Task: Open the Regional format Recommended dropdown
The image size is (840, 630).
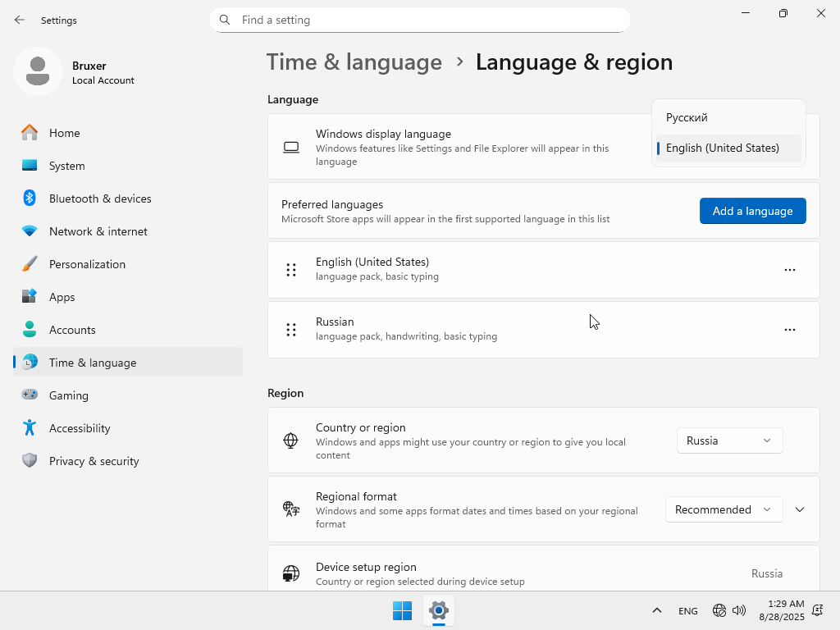Action: pyautogui.click(x=724, y=509)
